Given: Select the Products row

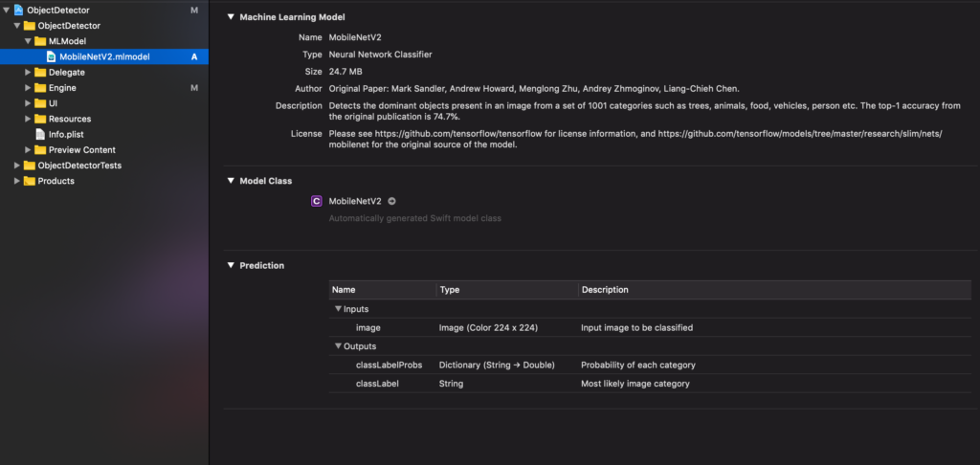Looking at the screenshot, I should [104, 181].
